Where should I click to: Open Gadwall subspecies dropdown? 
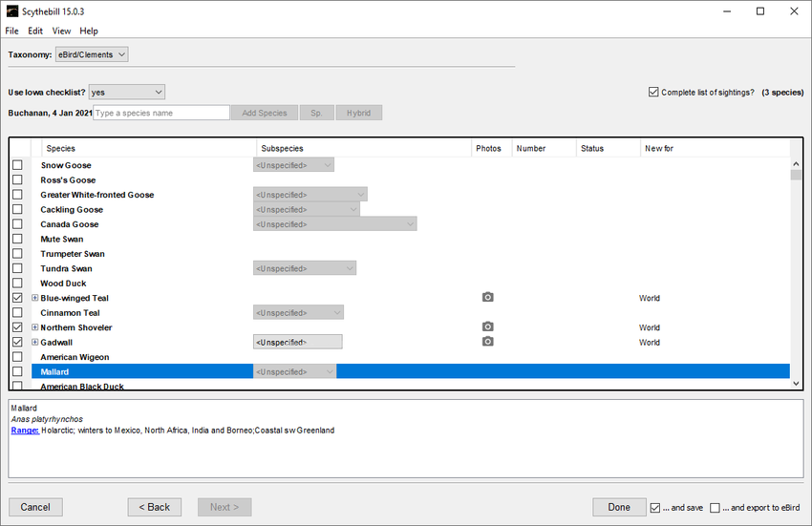(x=297, y=342)
